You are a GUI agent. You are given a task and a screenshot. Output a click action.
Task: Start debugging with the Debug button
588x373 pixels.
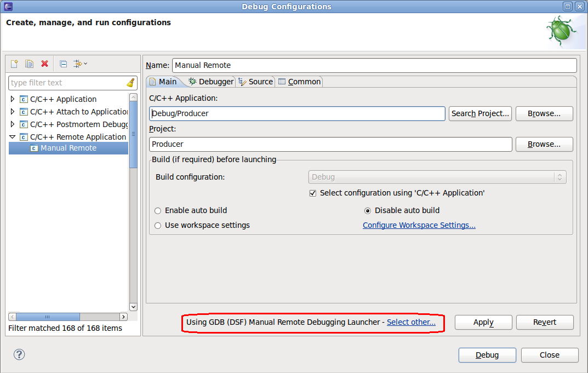487,355
